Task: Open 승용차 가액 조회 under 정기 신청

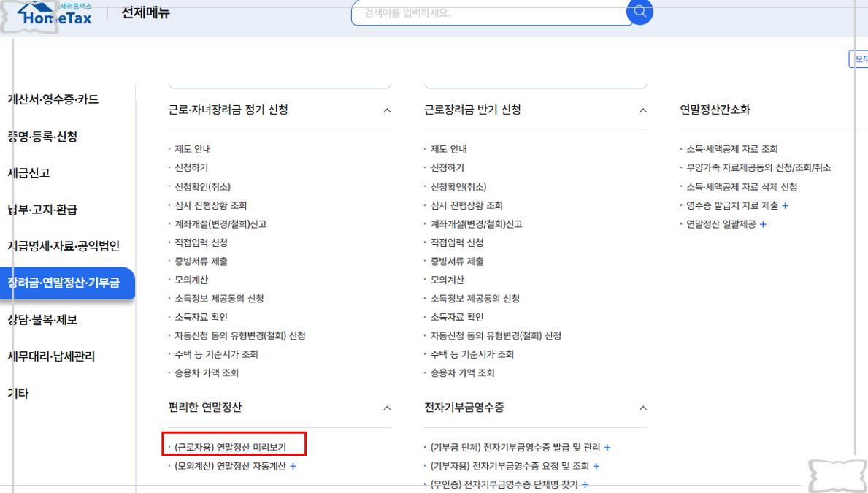Action: pos(207,373)
